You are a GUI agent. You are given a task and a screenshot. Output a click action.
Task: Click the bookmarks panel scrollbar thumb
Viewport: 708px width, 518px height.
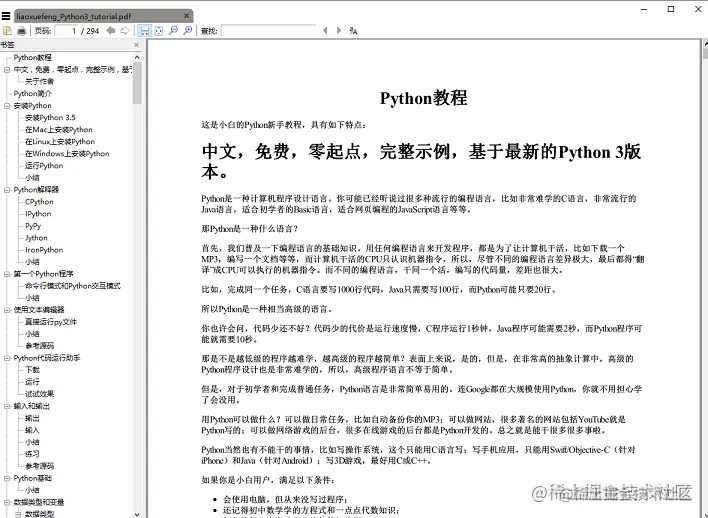point(137,83)
